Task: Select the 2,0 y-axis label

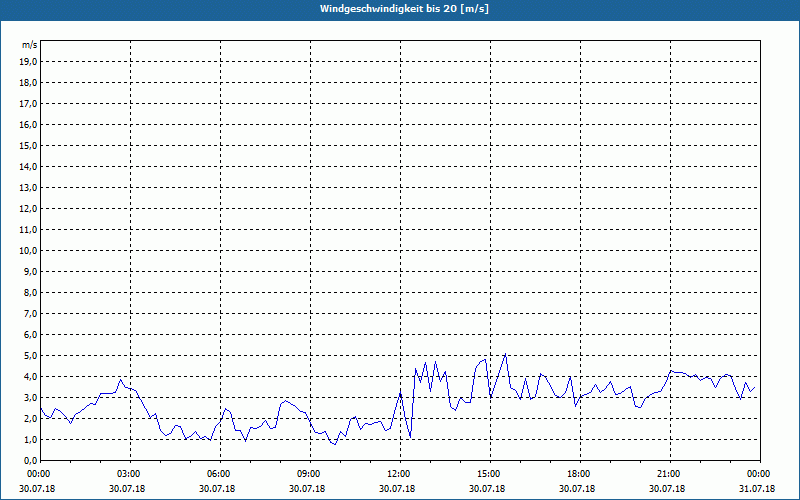Action: pyautogui.click(x=30, y=418)
